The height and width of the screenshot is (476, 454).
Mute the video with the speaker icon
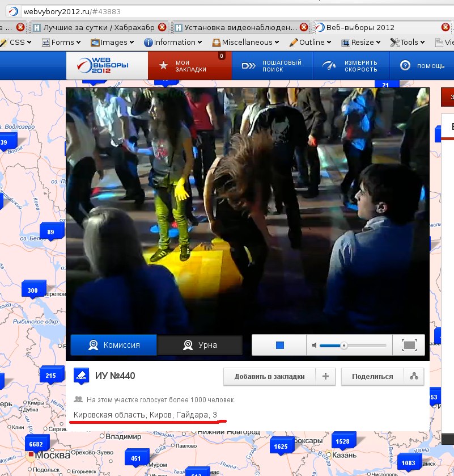pyautogui.click(x=313, y=345)
